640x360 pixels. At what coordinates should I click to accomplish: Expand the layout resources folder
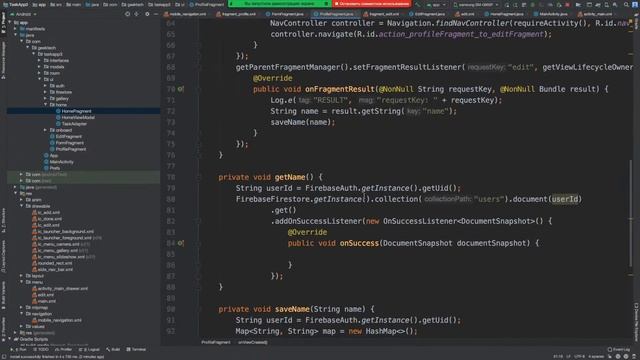click(x=22, y=276)
